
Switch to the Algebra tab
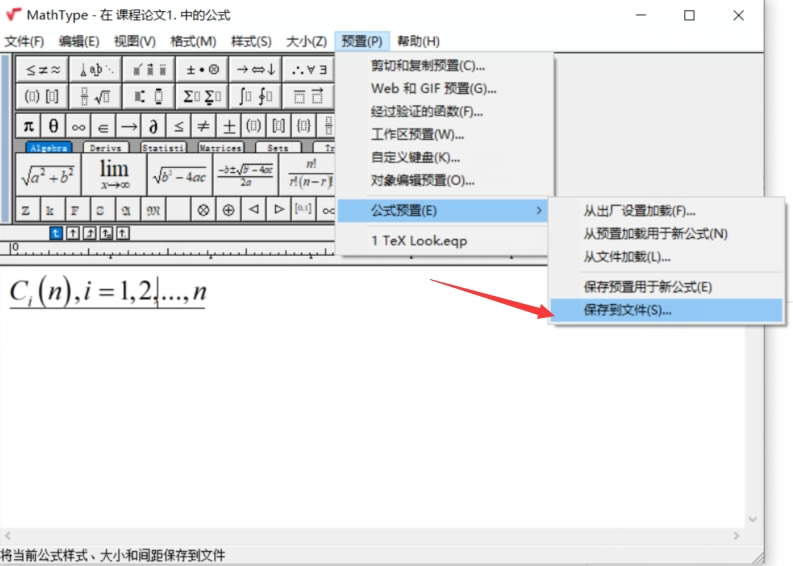click(49, 148)
